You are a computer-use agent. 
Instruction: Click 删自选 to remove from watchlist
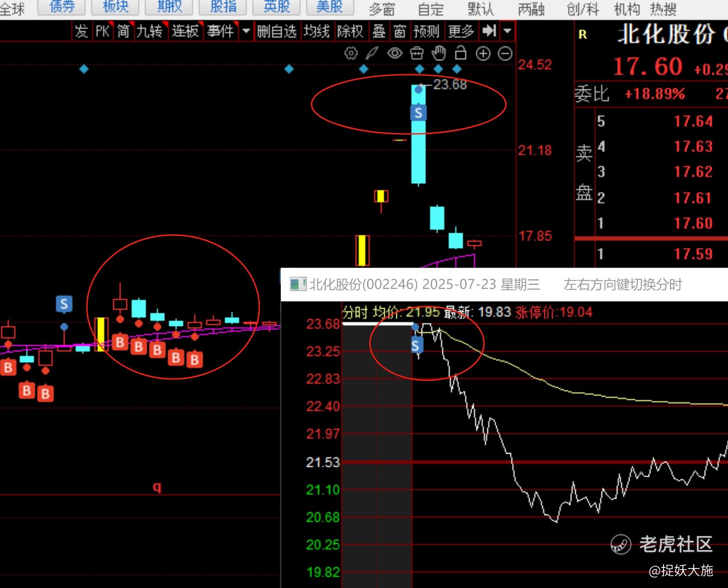277,31
